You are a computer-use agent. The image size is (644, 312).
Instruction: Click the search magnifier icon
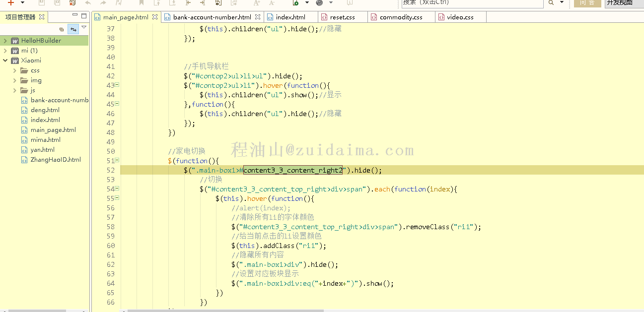click(551, 2)
